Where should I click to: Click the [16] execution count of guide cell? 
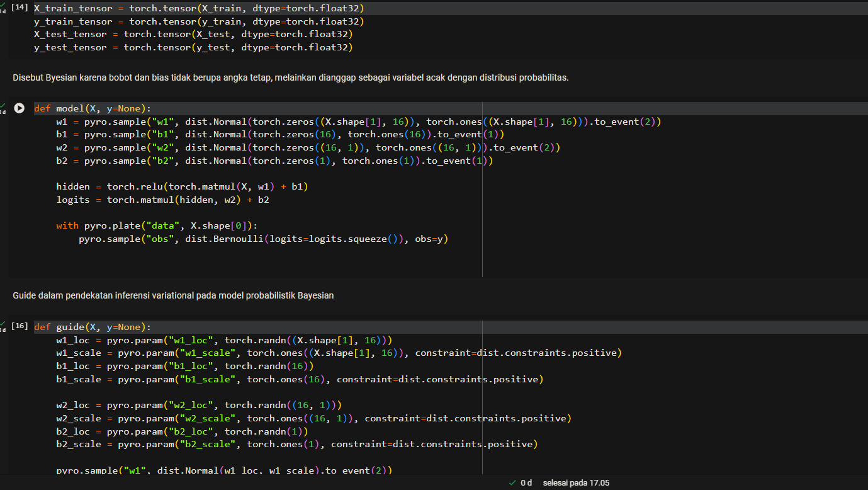pos(20,326)
